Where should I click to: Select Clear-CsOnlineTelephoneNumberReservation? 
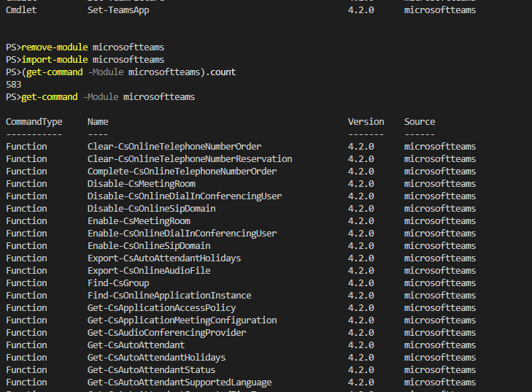[x=190, y=159]
